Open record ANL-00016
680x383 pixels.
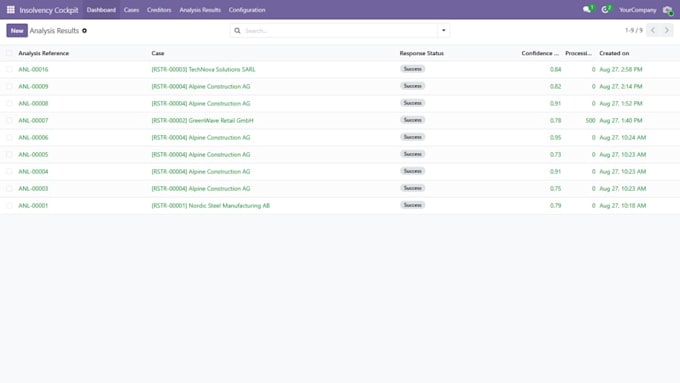33,69
